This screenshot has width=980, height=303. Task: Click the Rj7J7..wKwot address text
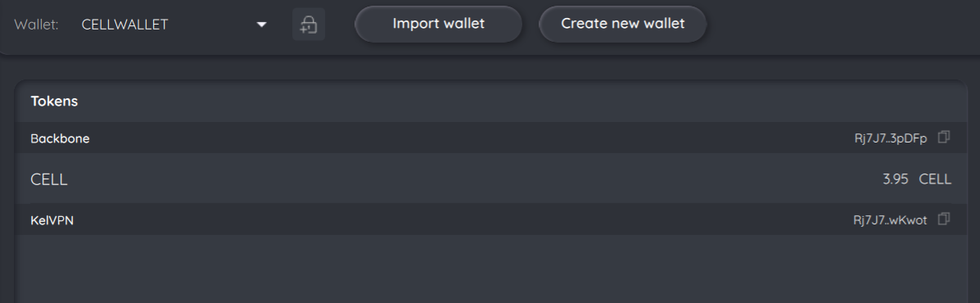tap(890, 220)
